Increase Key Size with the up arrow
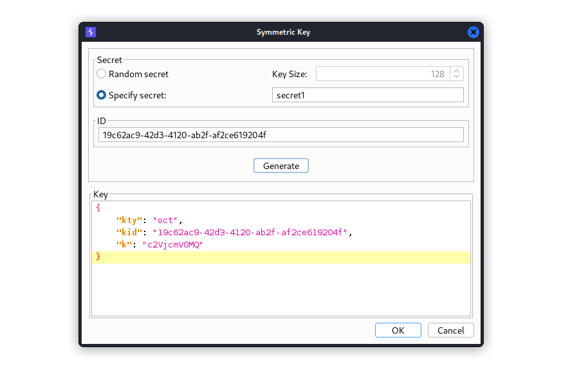The image size is (588, 369). click(x=456, y=71)
